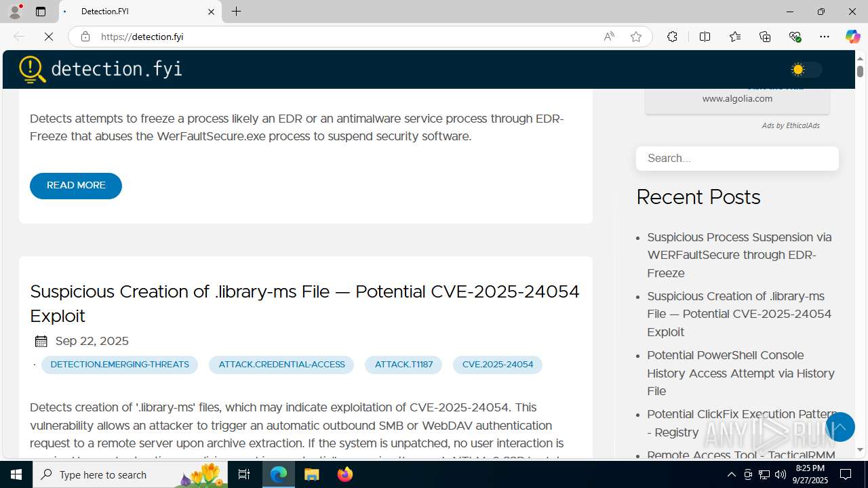Open the Windows Start menu
Image resolution: width=868 pixels, height=488 pixels.
tap(16, 474)
